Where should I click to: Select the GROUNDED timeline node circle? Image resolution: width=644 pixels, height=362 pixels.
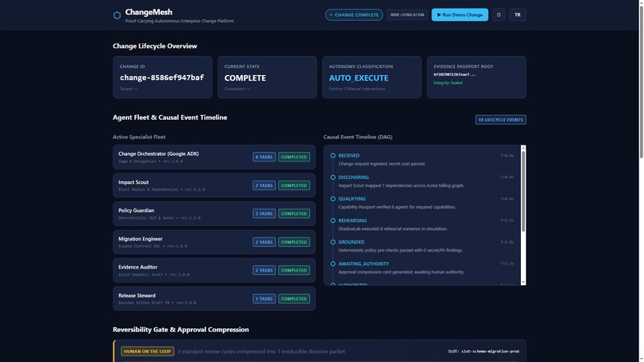pyautogui.click(x=333, y=242)
